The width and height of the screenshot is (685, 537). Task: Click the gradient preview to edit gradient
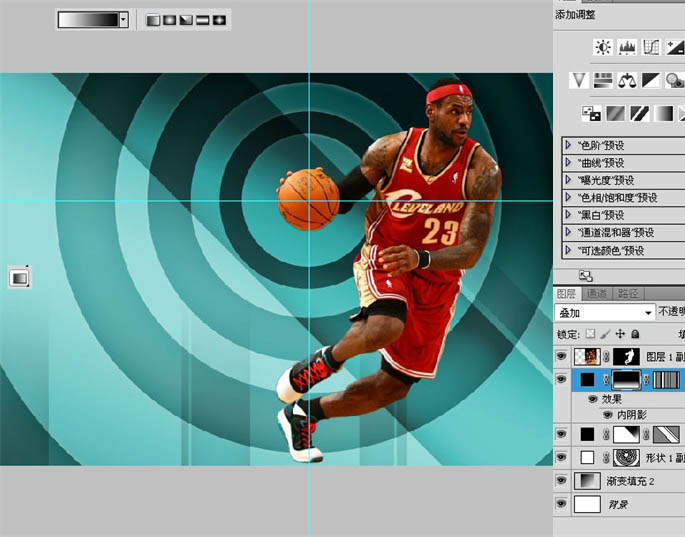pyautogui.click(x=88, y=20)
